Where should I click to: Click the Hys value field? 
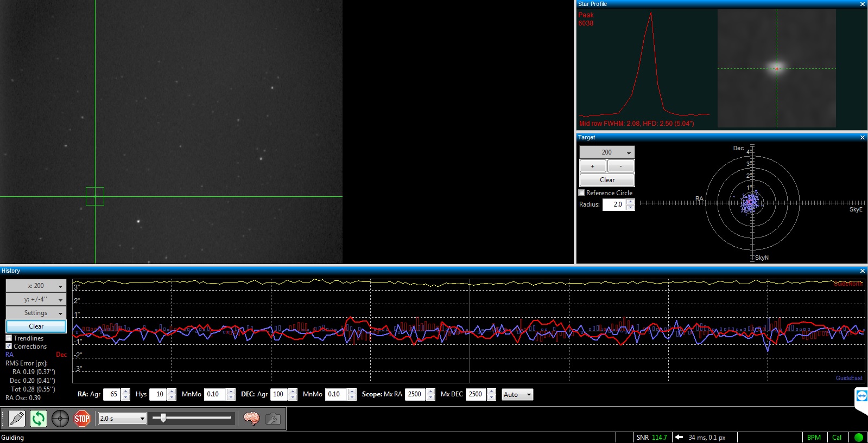pyautogui.click(x=158, y=394)
